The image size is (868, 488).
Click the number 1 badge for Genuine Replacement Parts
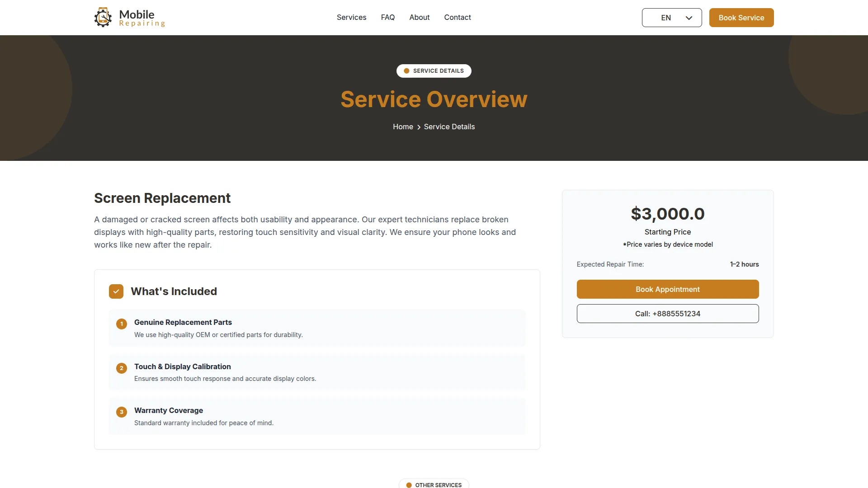coord(122,324)
